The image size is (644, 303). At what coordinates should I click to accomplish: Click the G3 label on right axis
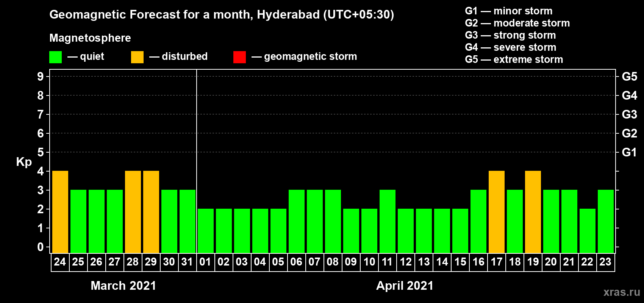[630, 114]
